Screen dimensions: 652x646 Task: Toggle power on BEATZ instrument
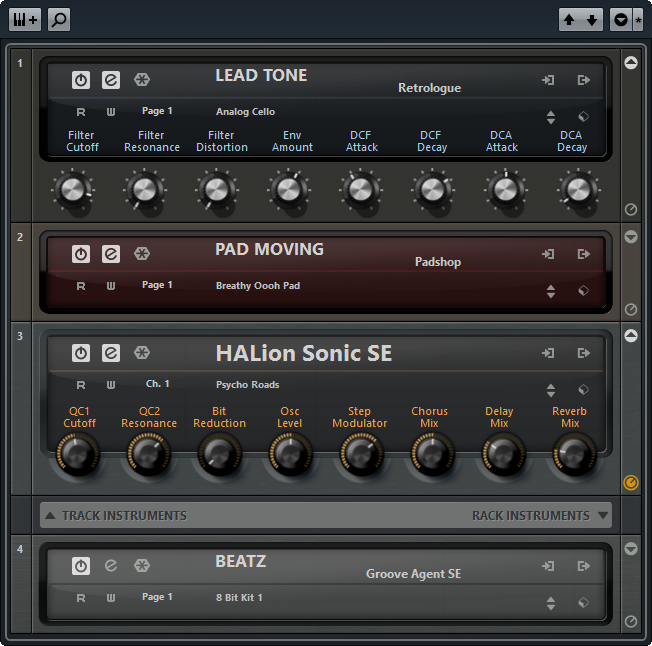coord(81,566)
